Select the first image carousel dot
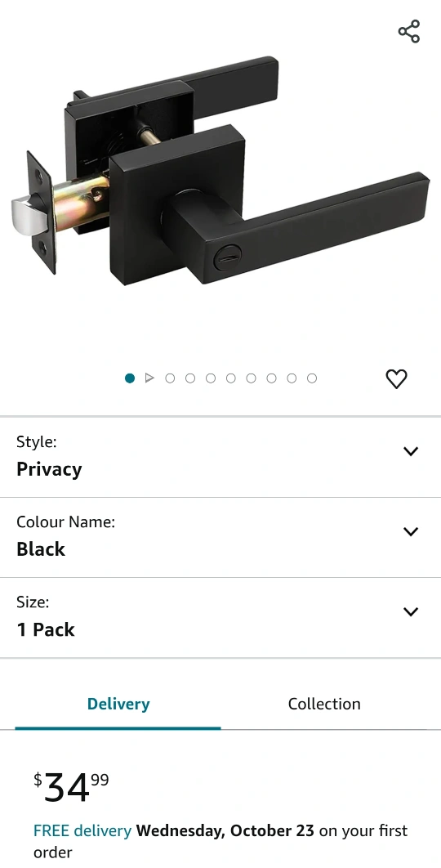The image size is (441, 868). click(x=130, y=378)
